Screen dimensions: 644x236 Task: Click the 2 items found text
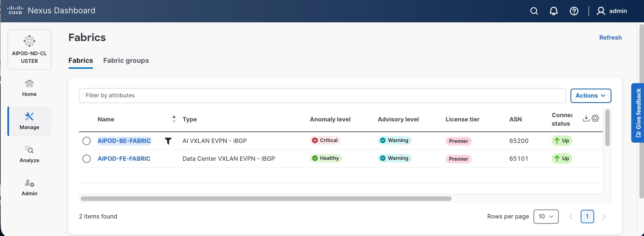(98, 216)
